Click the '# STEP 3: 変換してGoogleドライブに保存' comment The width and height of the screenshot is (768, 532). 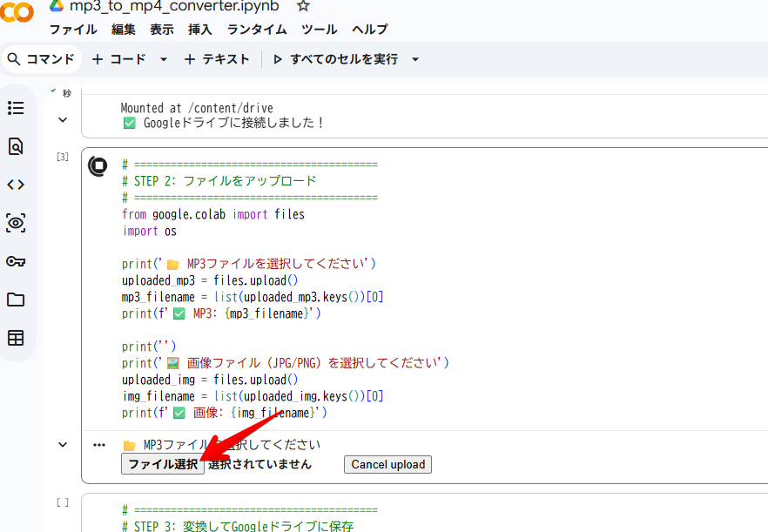click(238, 526)
